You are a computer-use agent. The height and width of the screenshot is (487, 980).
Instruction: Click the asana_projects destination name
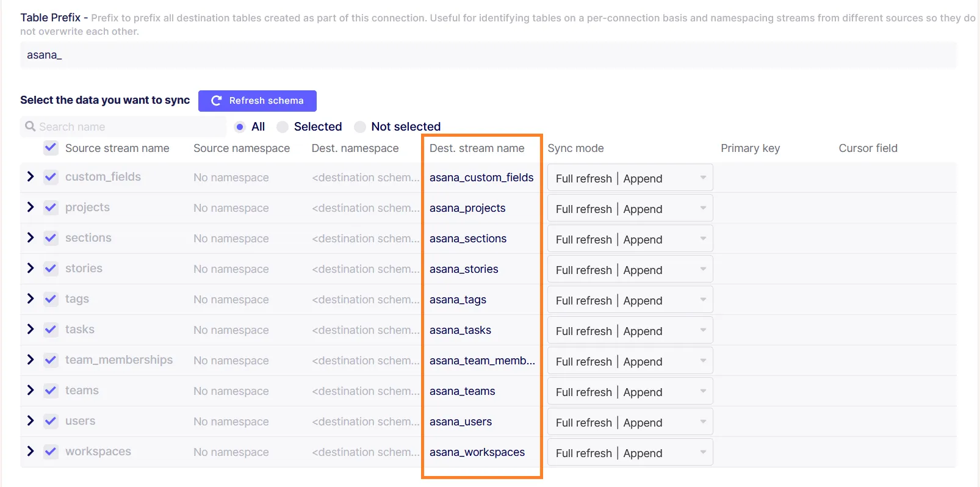point(467,208)
